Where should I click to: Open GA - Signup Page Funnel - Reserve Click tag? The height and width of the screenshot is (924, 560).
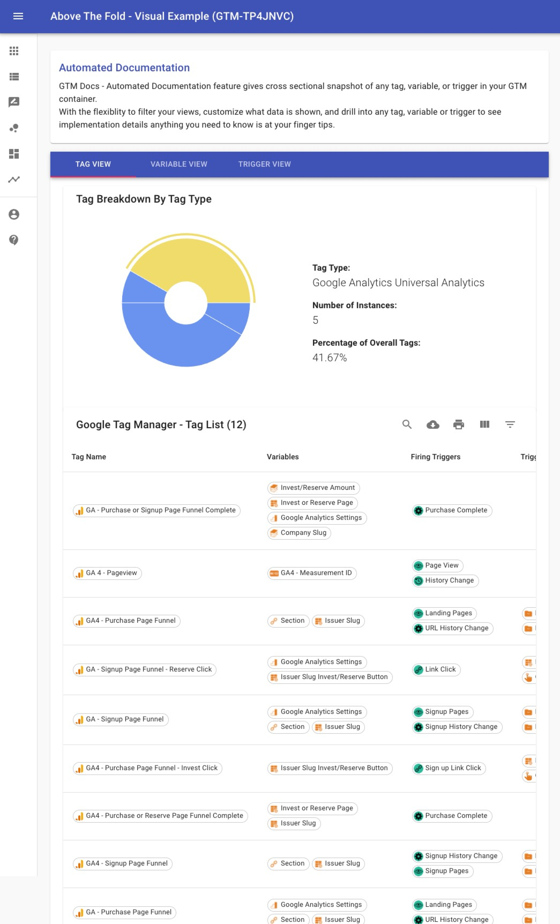click(x=144, y=669)
